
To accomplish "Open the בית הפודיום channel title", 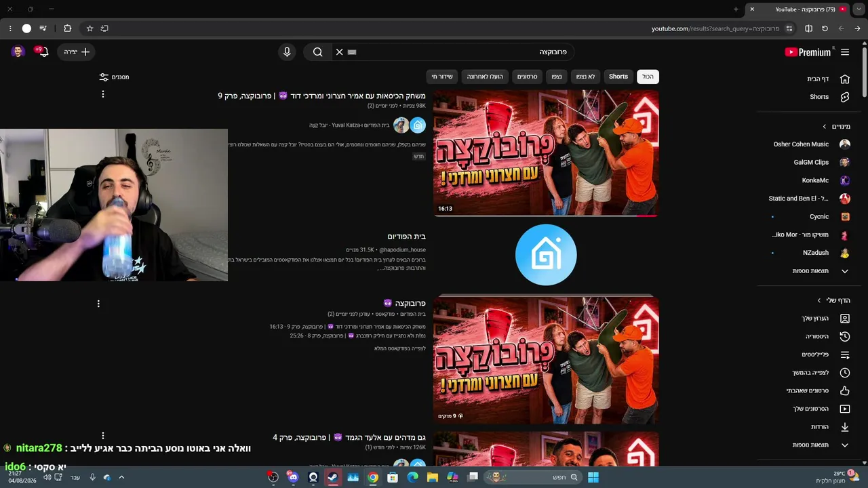I will pyautogui.click(x=406, y=237).
